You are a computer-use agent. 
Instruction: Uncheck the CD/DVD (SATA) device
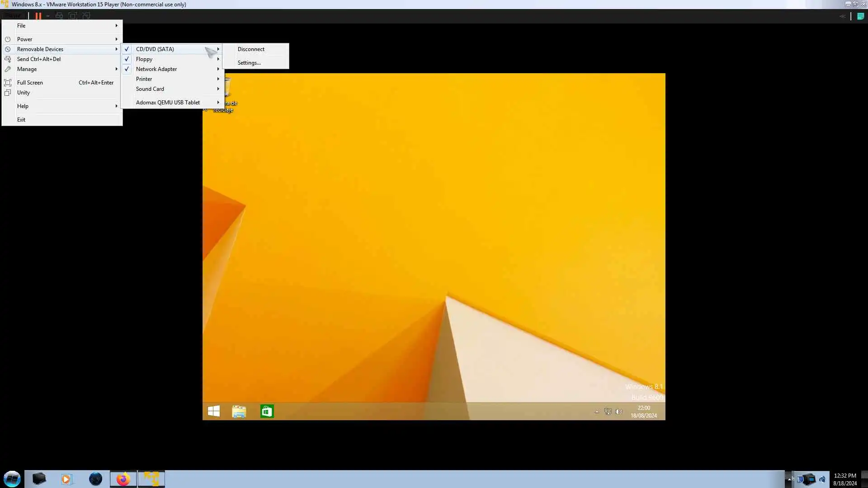(127, 49)
